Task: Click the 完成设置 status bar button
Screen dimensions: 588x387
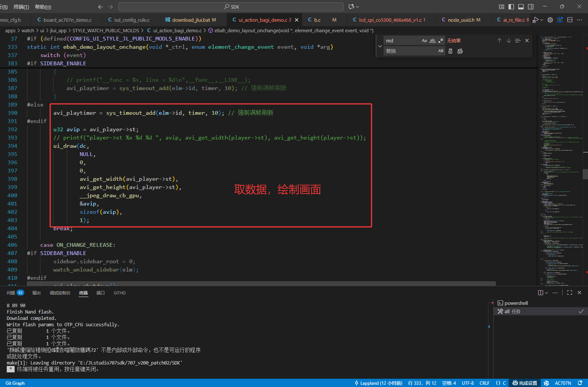Action: pyautogui.click(x=525, y=383)
